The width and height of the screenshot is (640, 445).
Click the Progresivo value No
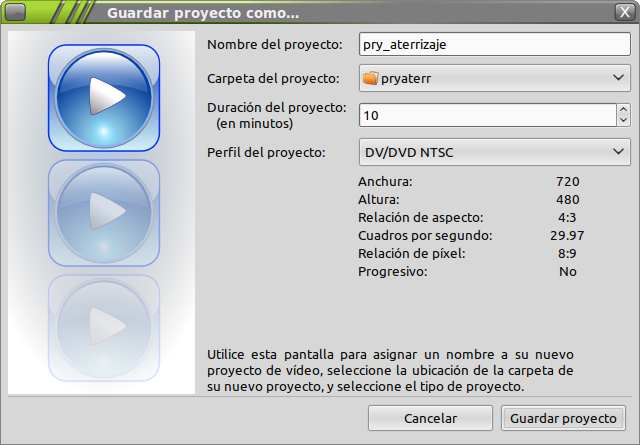[x=568, y=271]
